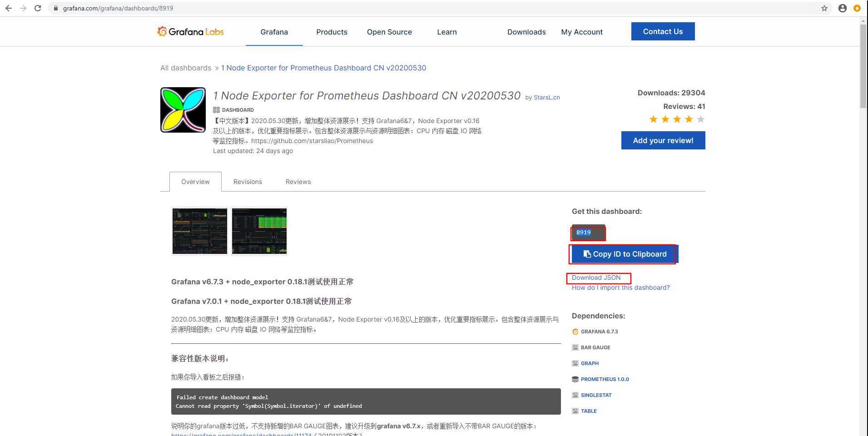Image resolution: width=868 pixels, height=436 pixels.
Task: Click the All dashboards breadcrumb link
Action: [186, 68]
